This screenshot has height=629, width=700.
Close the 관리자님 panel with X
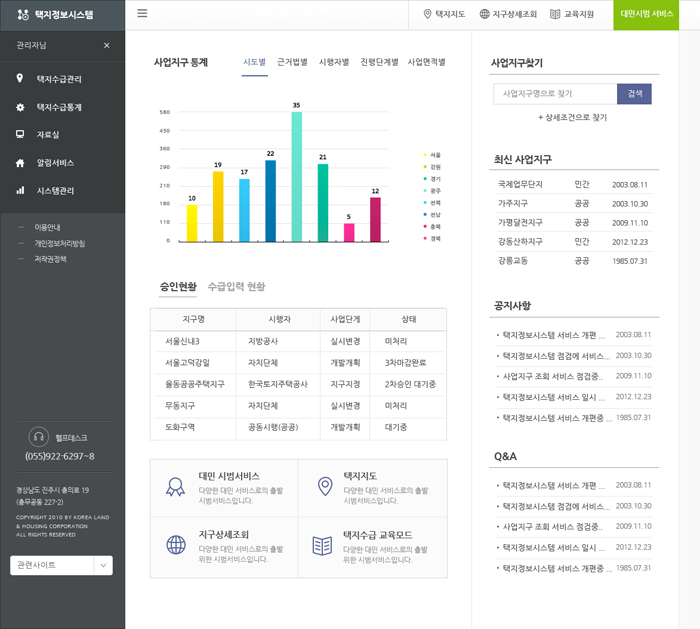(107, 46)
